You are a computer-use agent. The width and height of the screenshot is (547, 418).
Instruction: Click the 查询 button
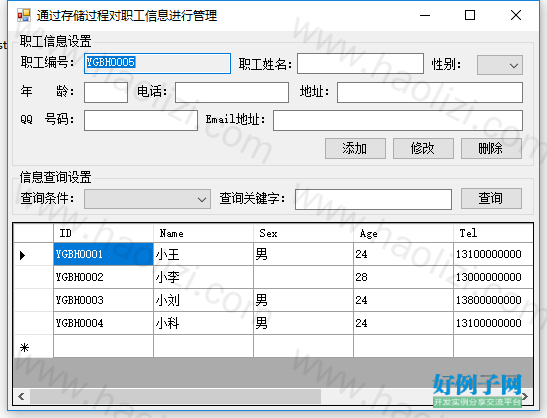[491, 198]
